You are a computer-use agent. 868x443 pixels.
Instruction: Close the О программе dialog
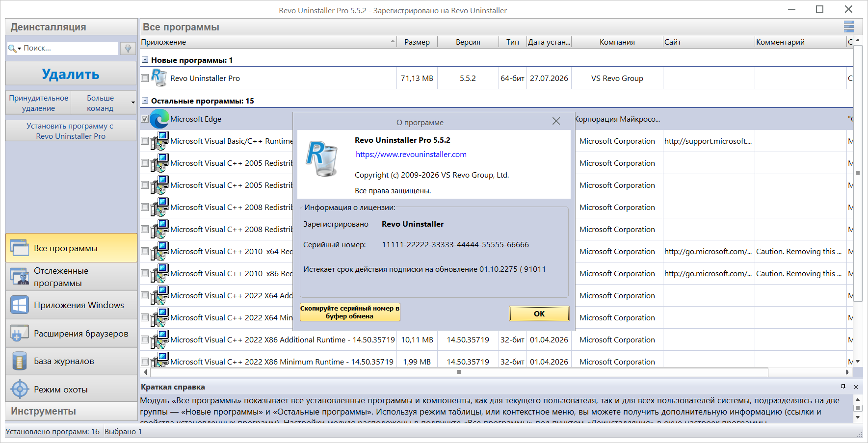556,121
